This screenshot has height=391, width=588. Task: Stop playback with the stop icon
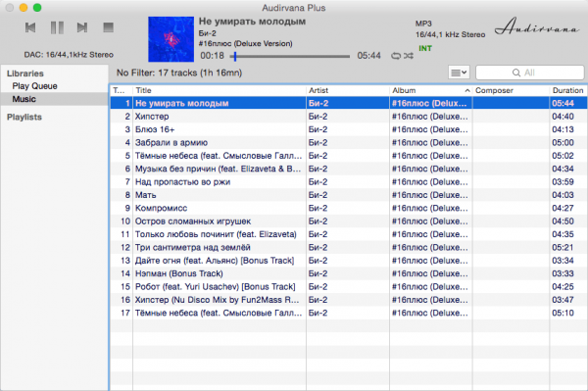(x=109, y=27)
